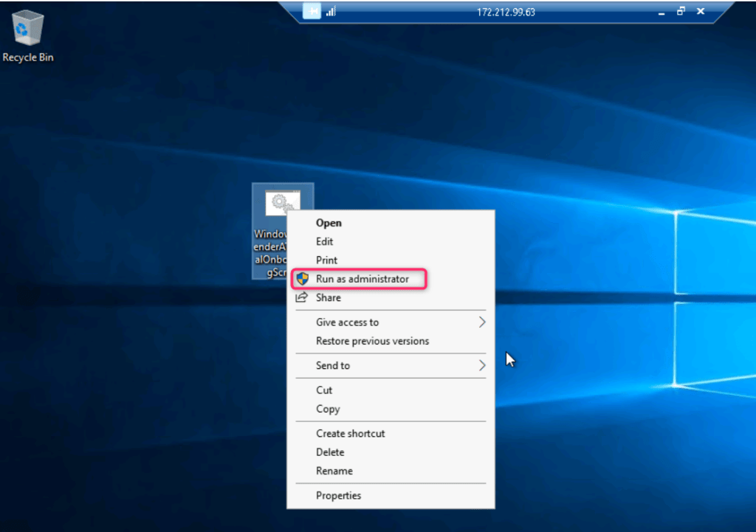The height and width of the screenshot is (532, 756).
Task: Click the shield icon beside Run as administrator
Action: 302,279
